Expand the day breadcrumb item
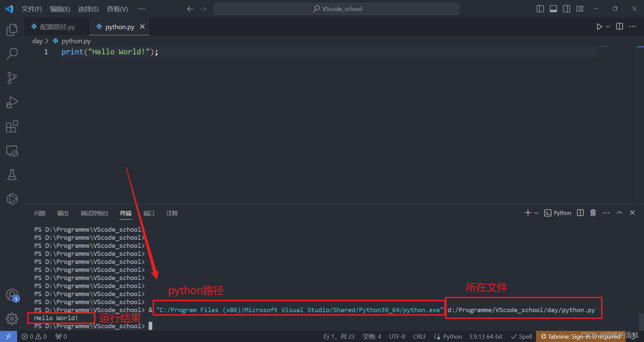 pyautogui.click(x=37, y=41)
